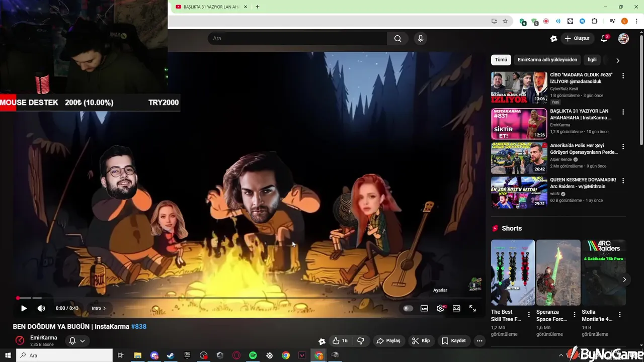Screen dimensions: 644x362
Task: Open YouTube account avatar menu
Action: pyautogui.click(x=623, y=38)
